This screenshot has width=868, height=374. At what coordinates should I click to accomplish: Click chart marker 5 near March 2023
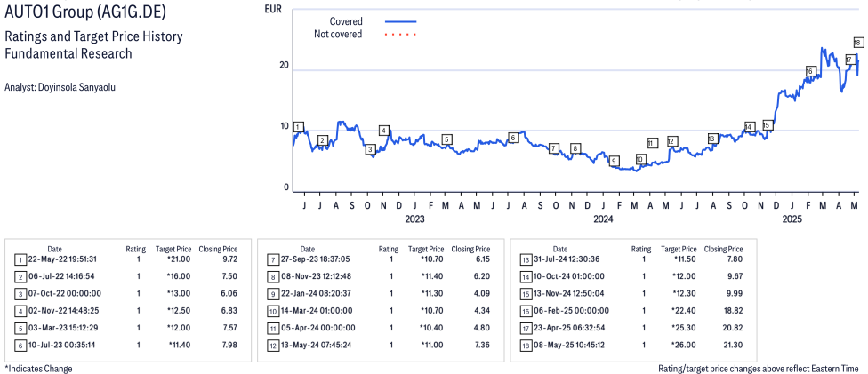pyautogui.click(x=446, y=139)
